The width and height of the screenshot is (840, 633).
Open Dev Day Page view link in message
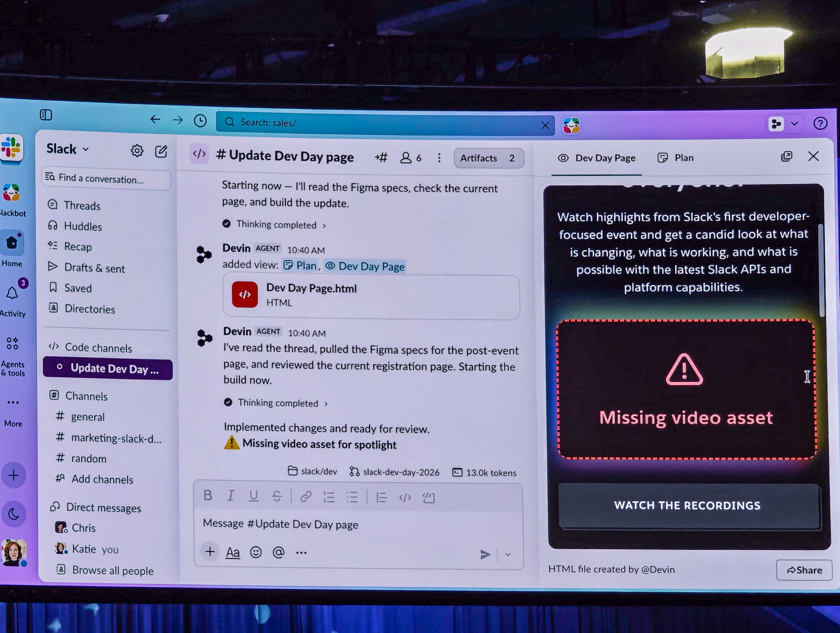[x=365, y=266]
